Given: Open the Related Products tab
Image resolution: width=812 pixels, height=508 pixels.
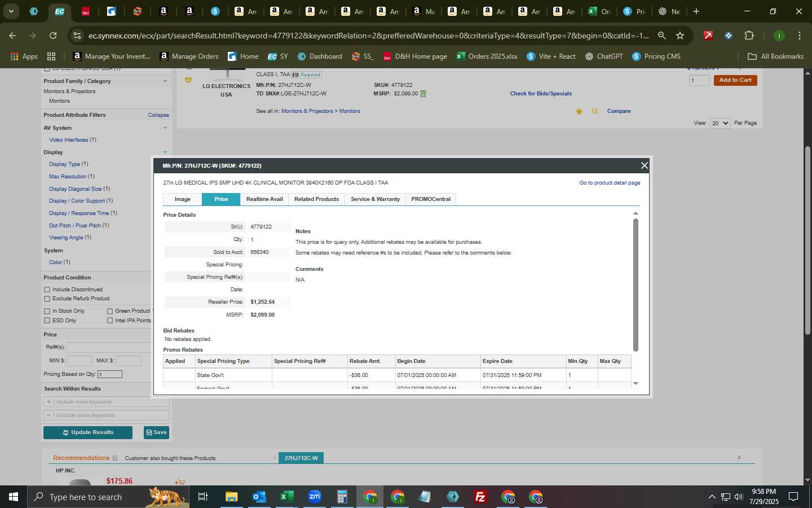Looking at the screenshot, I should 316,199.
